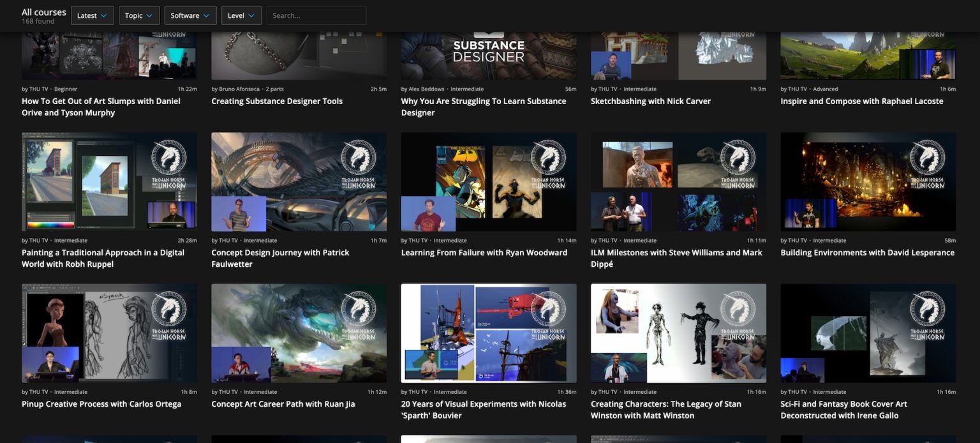Open 'Building Environments with David Lesperance'
980x443 pixels.
[868, 252]
